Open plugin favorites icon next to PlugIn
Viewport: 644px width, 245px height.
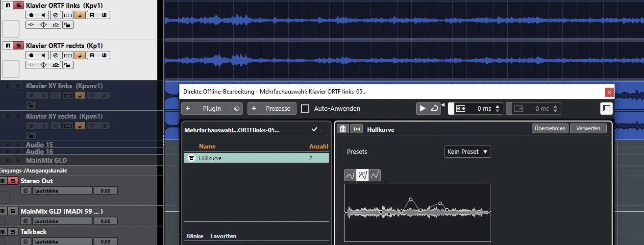coord(236,108)
